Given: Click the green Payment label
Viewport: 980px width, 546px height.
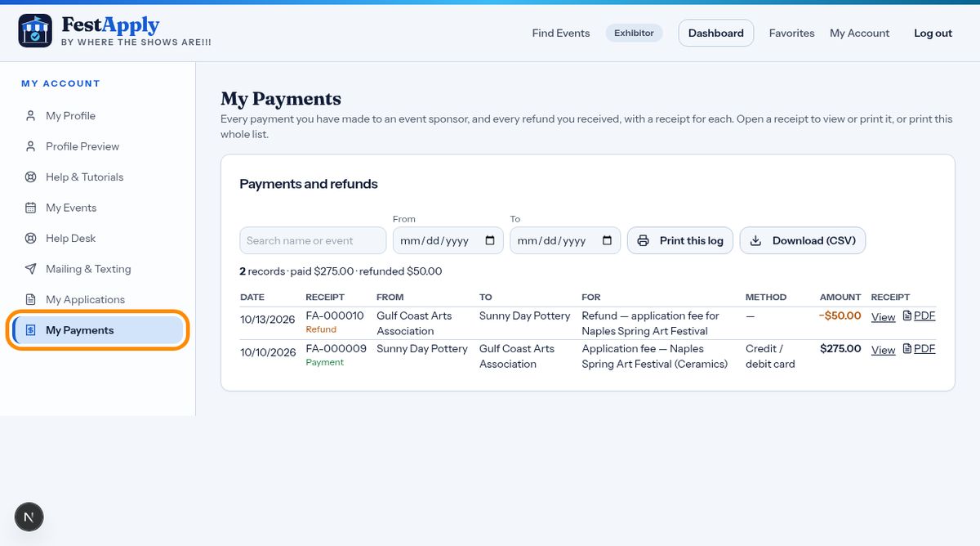Looking at the screenshot, I should click(x=324, y=362).
